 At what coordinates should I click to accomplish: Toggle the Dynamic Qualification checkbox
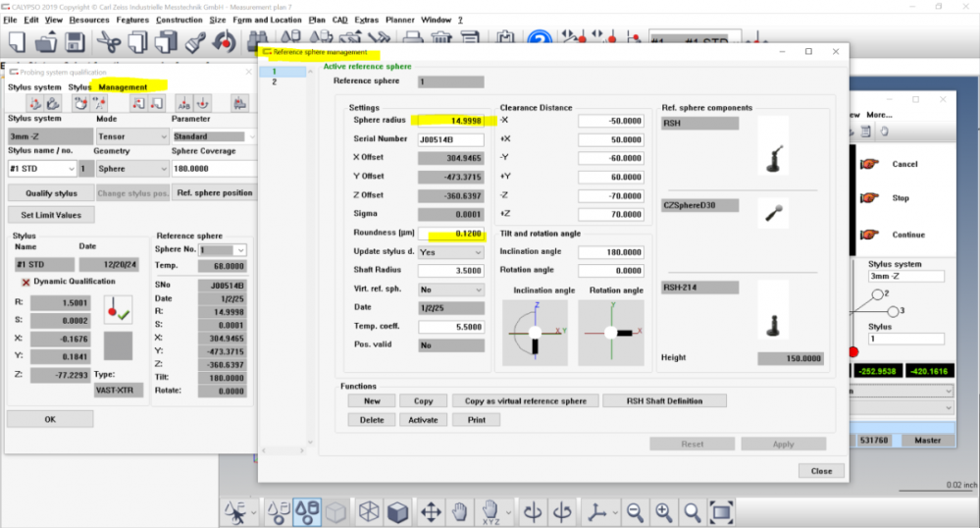pyautogui.click(x=26, y=283)
